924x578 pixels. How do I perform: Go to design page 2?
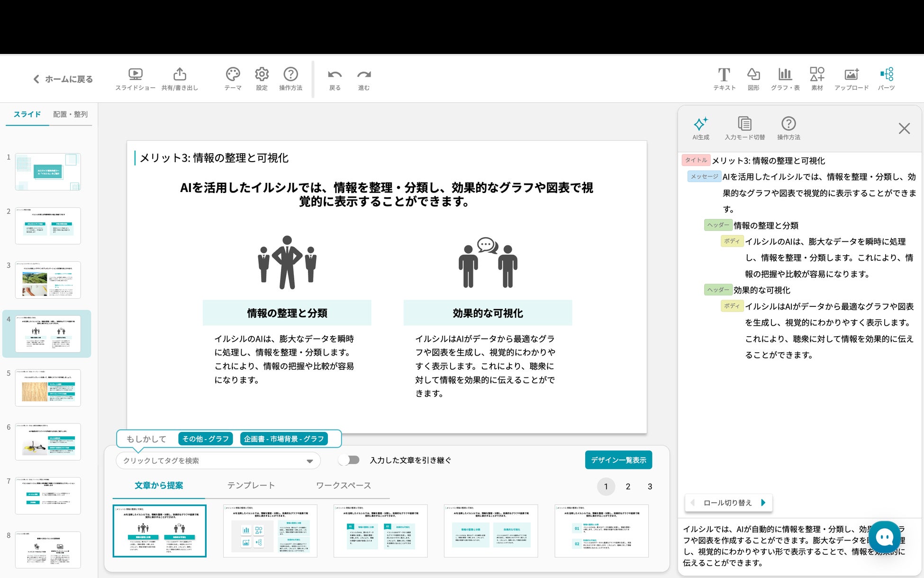tap(628, 486)
